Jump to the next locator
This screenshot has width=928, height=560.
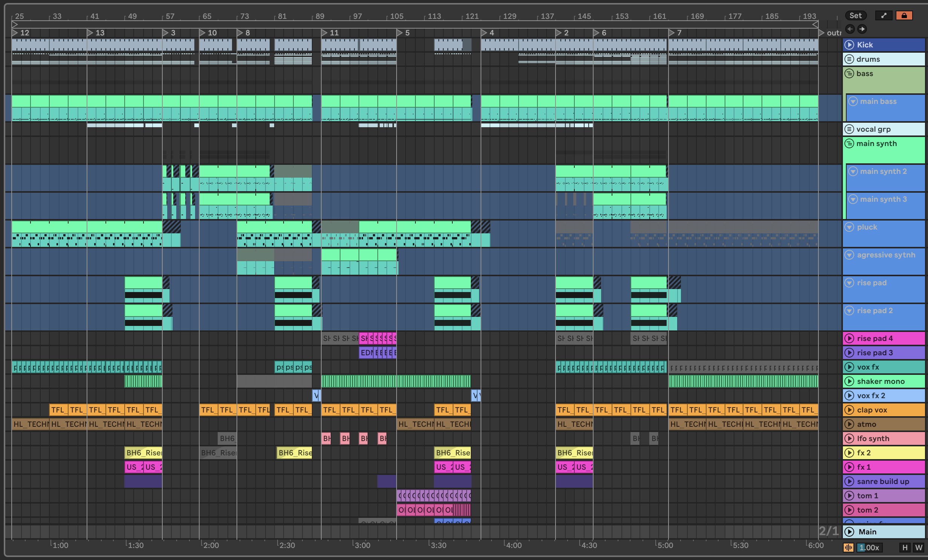(862, 29)
